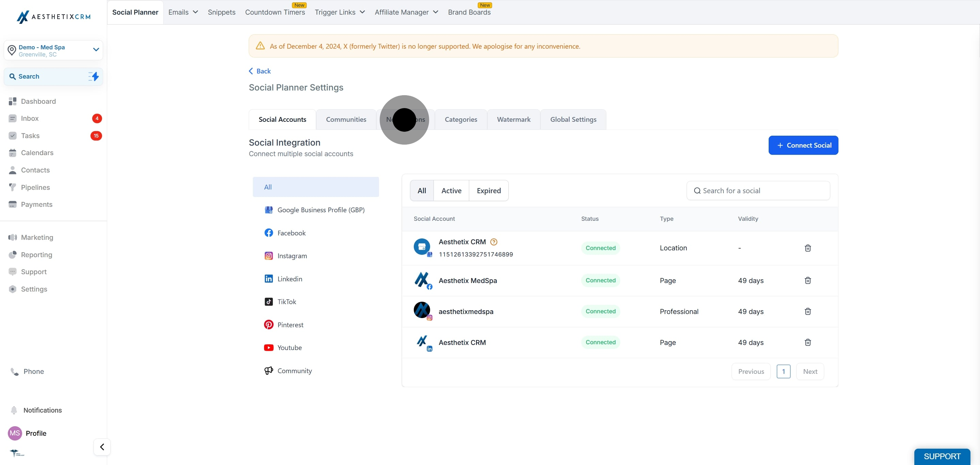
Task: Click trash icon for aesthetixmedspa Instagram row
Action: click(808, 311)
